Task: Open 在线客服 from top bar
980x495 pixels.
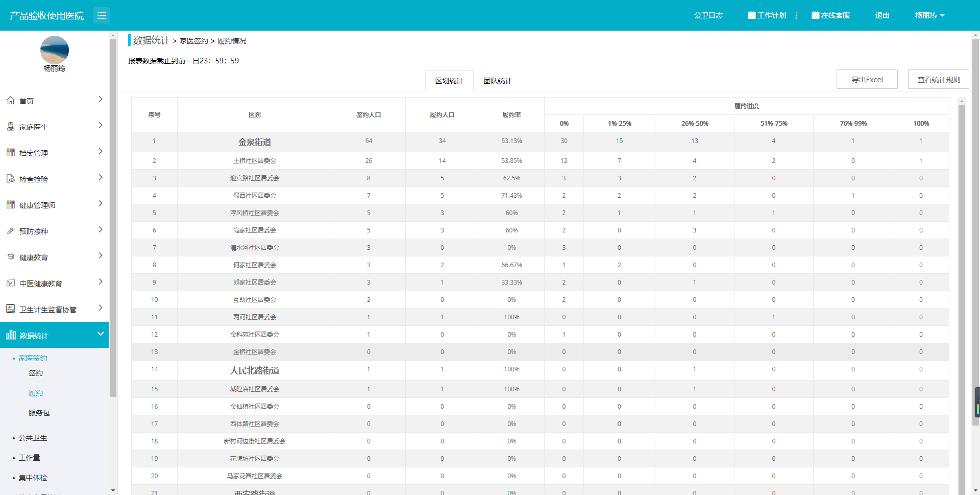Action: tap(830, 15)
